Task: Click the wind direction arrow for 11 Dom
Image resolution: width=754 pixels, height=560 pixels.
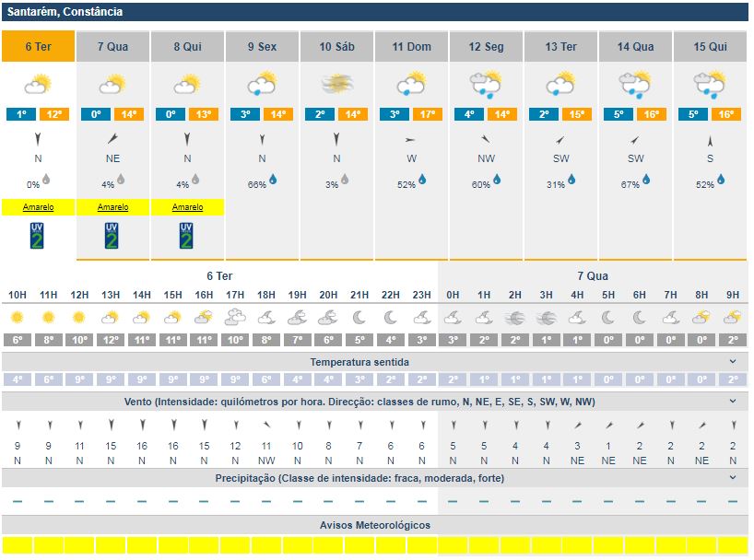Action: coord(412,140)
